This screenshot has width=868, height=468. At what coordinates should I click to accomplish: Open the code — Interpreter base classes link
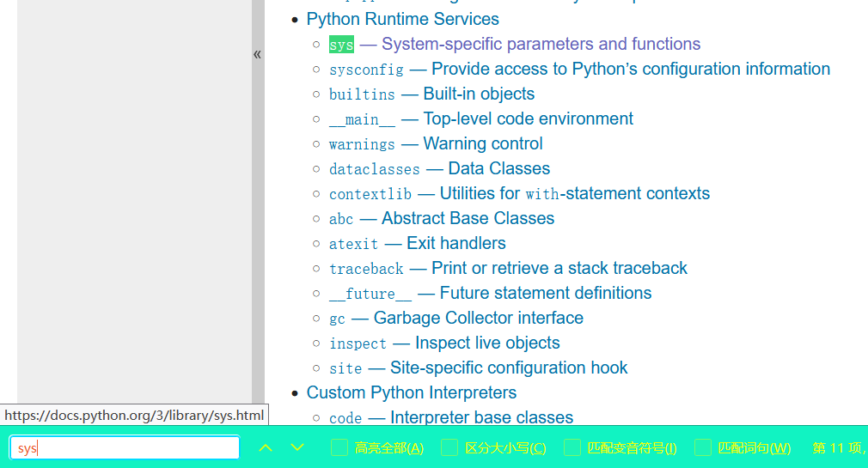(451, 417)
